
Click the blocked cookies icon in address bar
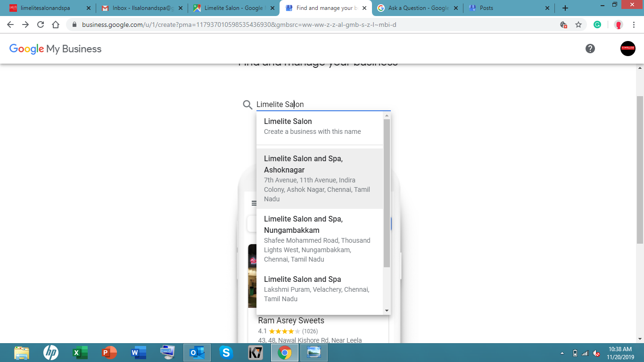[563, 25]
